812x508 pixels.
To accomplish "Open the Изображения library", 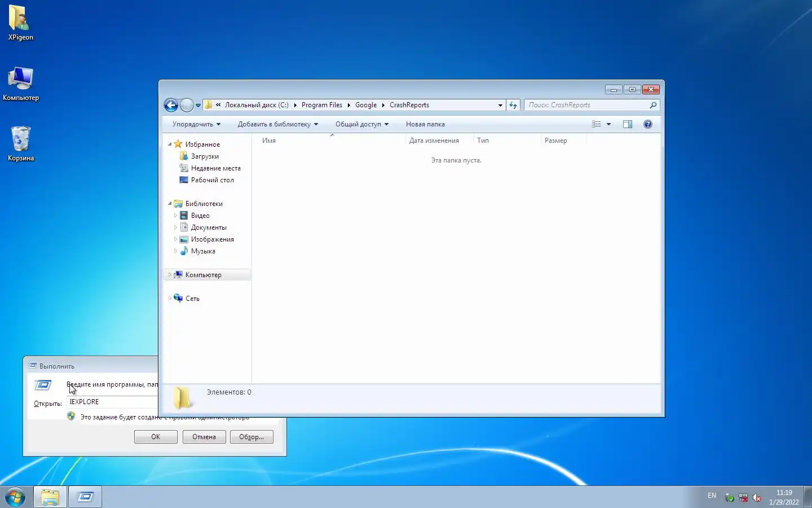I will coord(212,239).
